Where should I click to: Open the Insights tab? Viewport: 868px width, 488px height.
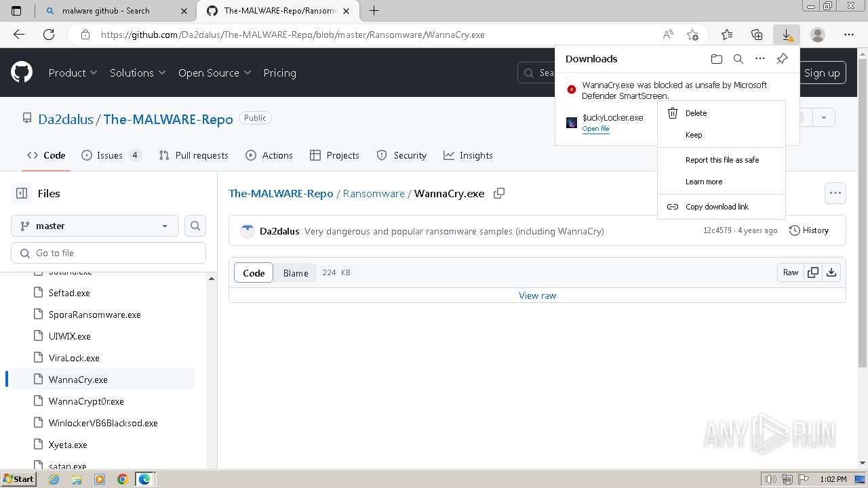(x=468, y=155)
